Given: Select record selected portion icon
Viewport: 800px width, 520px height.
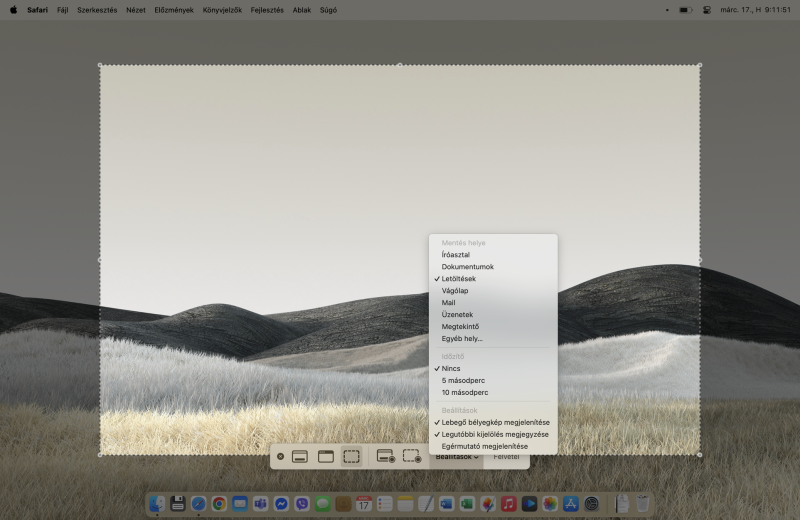Looking at the screenshot, I should (412, 456).
